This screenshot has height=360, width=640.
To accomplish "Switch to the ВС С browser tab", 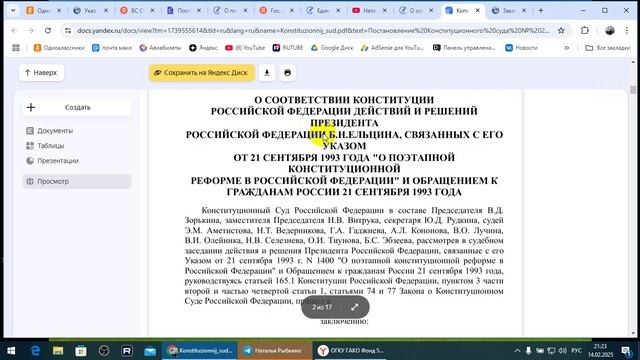I will pyautogui.click(x=136, y=11).
